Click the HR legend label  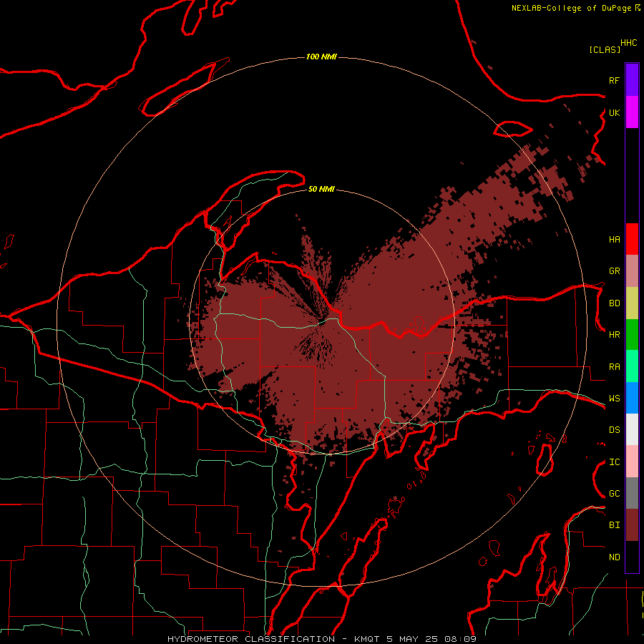point(615,335)
